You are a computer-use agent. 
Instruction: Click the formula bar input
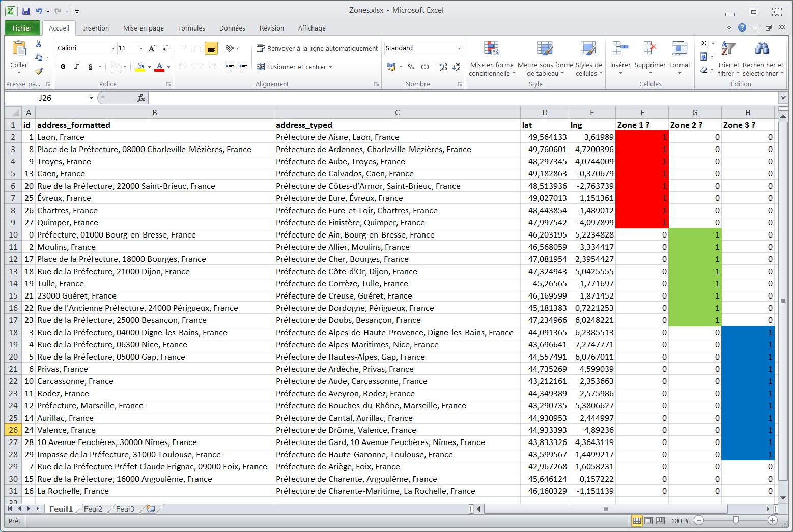tap(463, 98)
